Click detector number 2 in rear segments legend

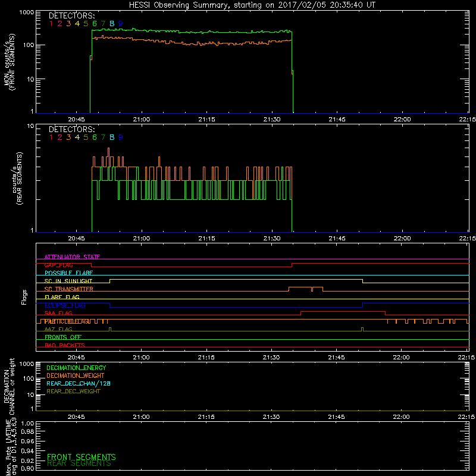pyautogui.click(x=60, y=137)
